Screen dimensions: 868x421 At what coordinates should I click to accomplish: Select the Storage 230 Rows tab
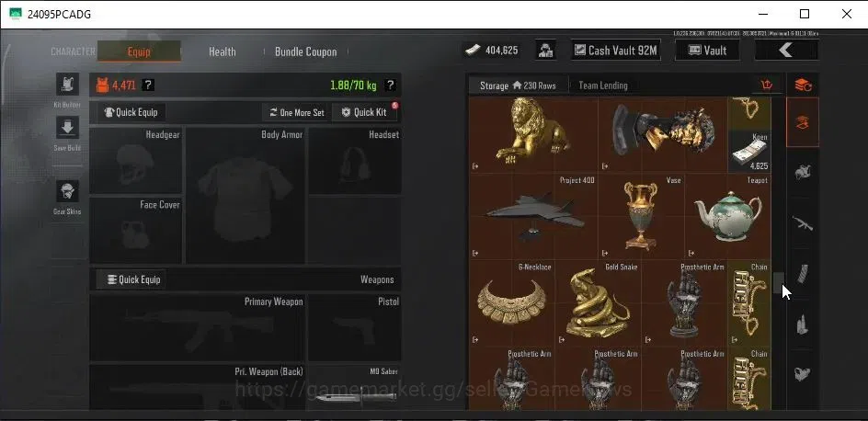point(518,85)
